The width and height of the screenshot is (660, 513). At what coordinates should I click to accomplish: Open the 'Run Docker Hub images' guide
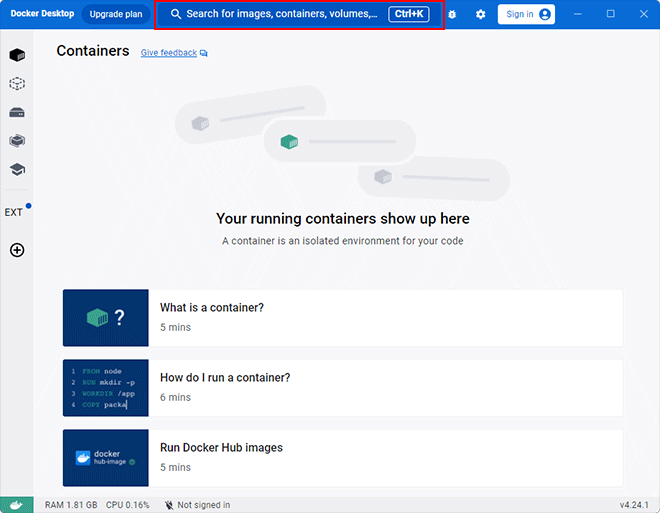tap(343, 458)
